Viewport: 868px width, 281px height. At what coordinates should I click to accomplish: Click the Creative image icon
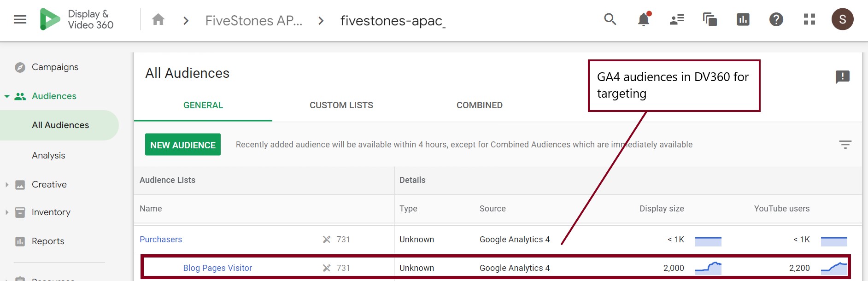[20, 185]
